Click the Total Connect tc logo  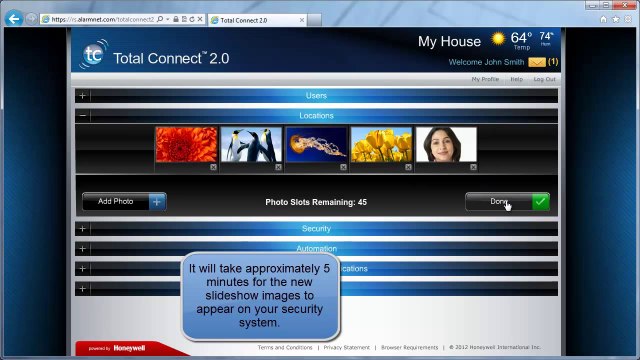pyautogui.click(x=93, y=54)
